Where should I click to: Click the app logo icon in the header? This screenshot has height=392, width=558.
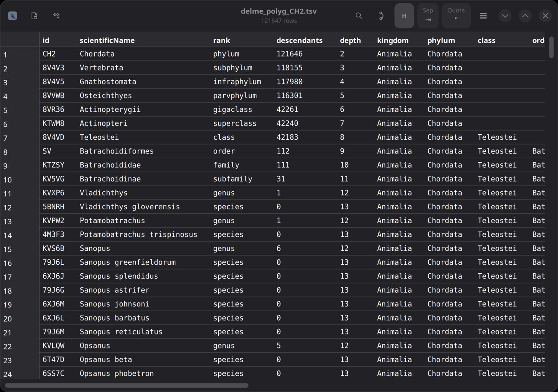tap(12, 16)
